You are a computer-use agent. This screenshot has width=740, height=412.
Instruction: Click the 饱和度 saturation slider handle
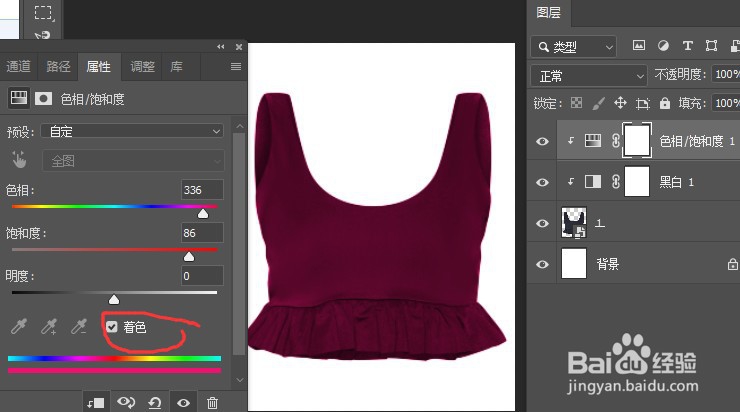[x=189, y=256]
